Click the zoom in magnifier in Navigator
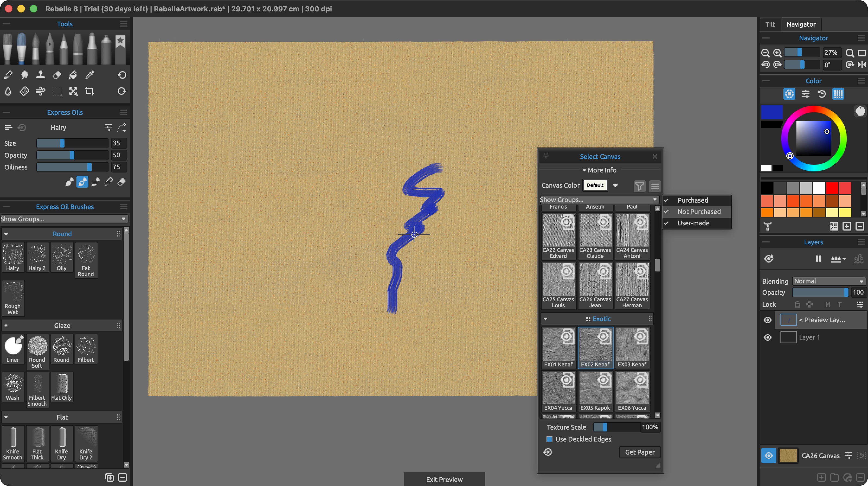The width and height of the screenshot is (868, 486). [x=777, y=53]
